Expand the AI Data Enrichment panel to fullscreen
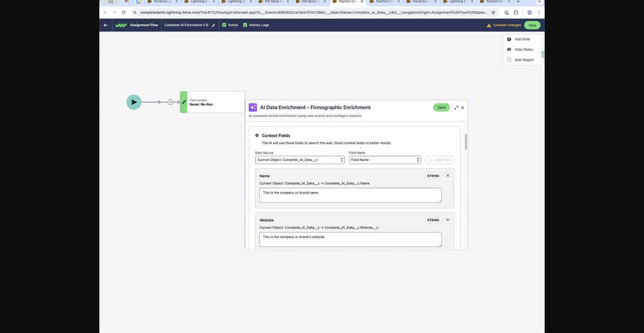The height and width of the screenshot is (333, 644). click(456, 107)
